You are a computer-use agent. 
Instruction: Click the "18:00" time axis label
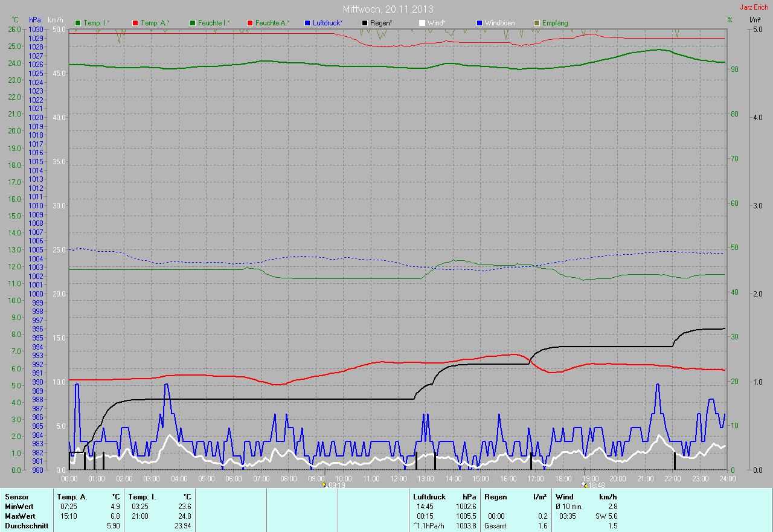pos(563,479)
